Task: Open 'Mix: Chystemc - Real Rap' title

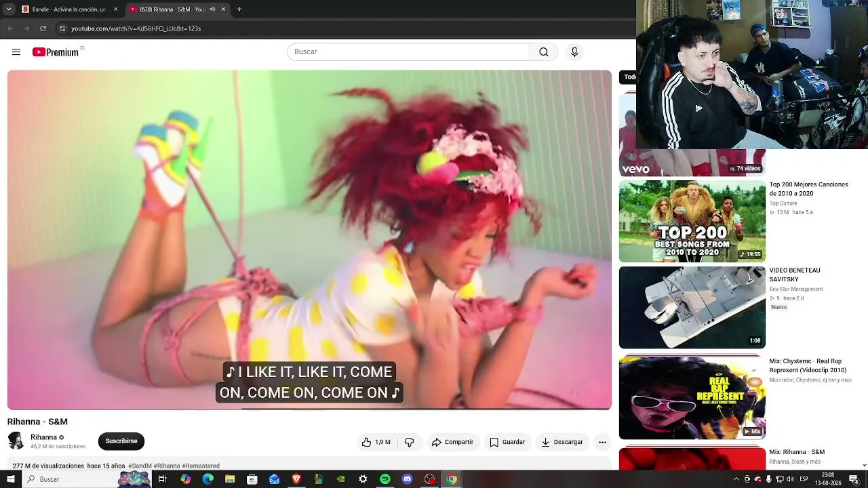Action: coord(808,366)
